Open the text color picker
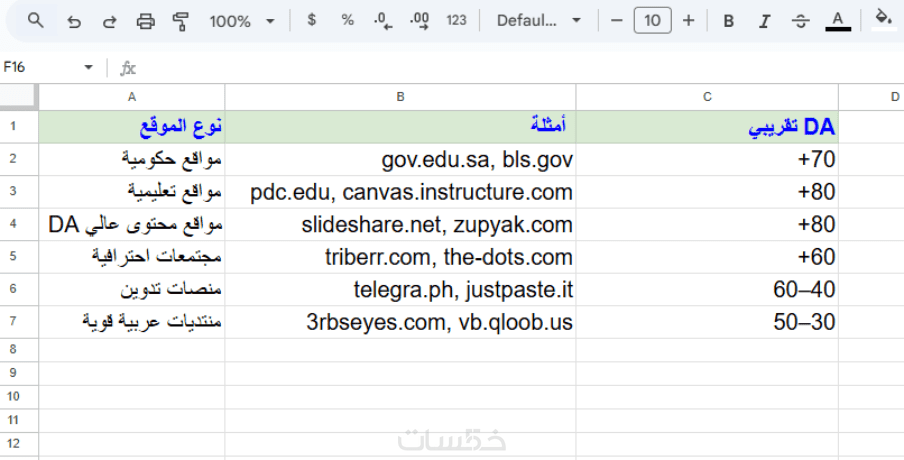 click(x=838, y=21)
